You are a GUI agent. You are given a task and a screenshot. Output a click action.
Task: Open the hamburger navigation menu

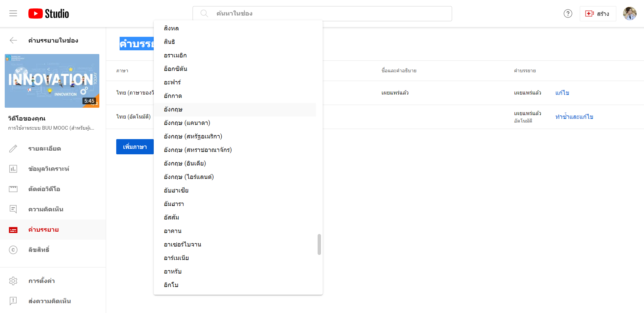(13, 14)
